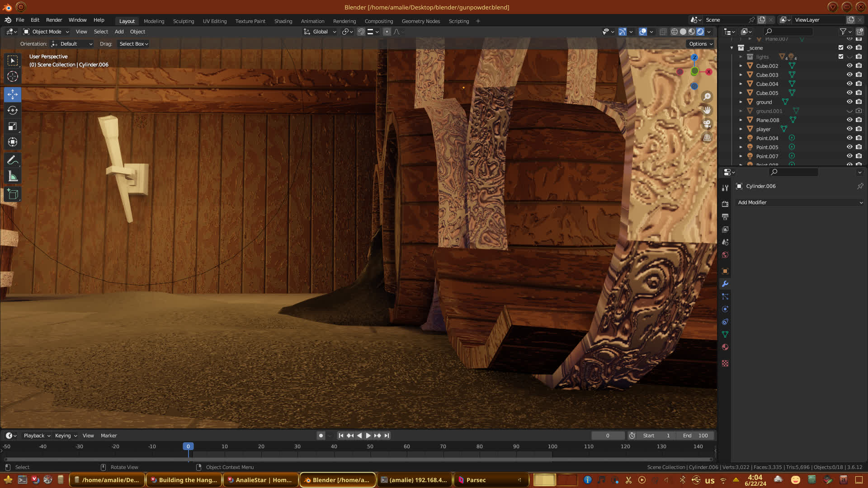Select the Move tool
Image resolution: width=868 pixels, height=488 pixels.
coord(13,94)
